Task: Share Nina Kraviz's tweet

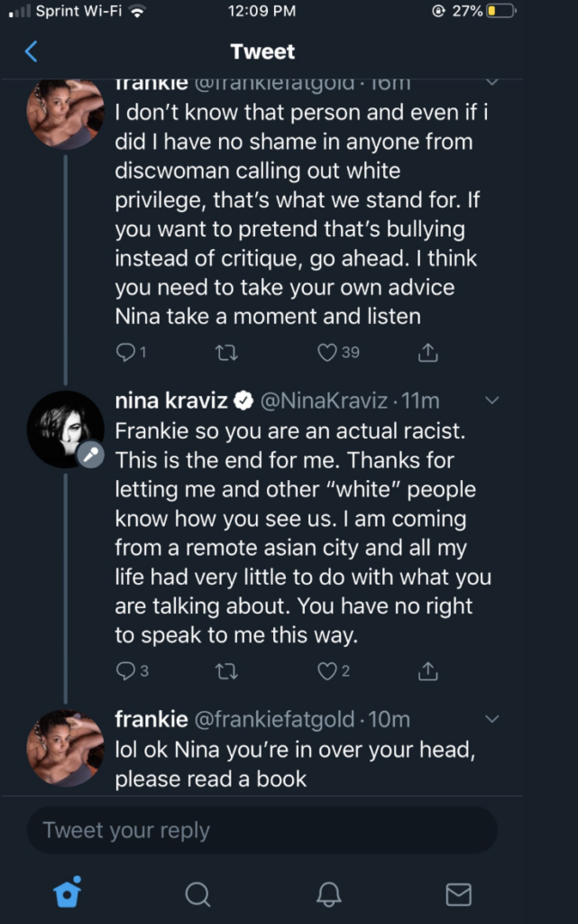Action: pos(429,670)
